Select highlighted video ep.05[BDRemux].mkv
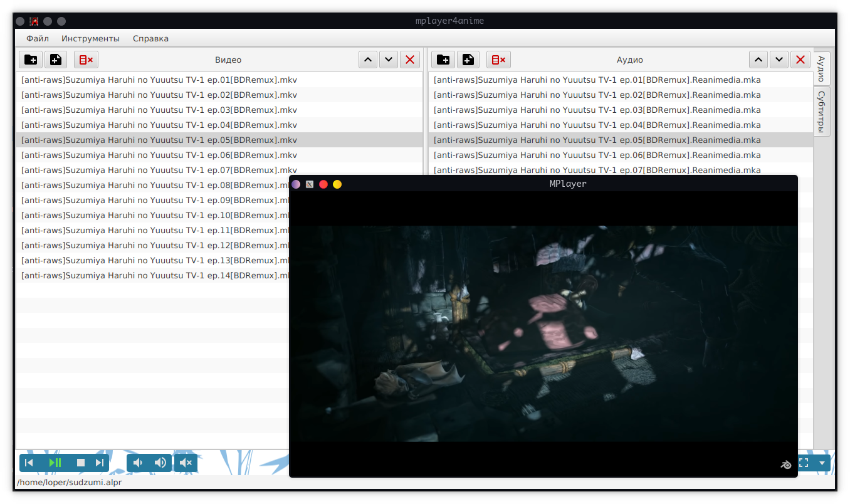 219,140
